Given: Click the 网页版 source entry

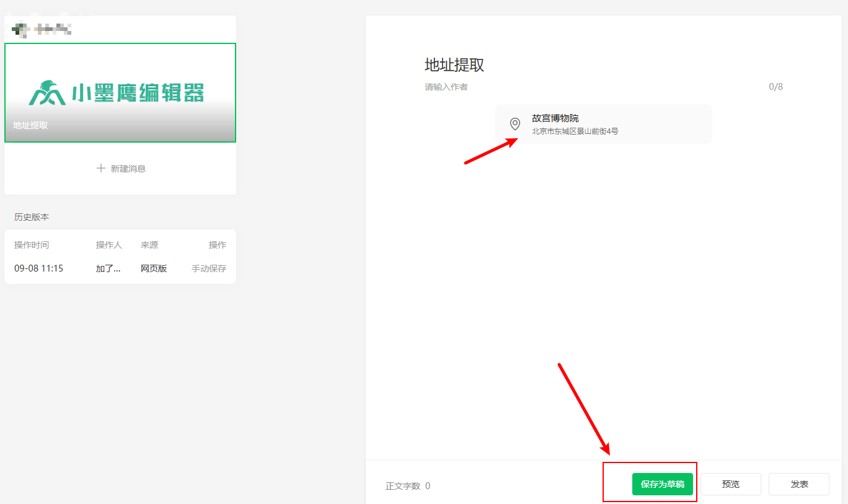Looking at the screenshot, I should point(154,268).
